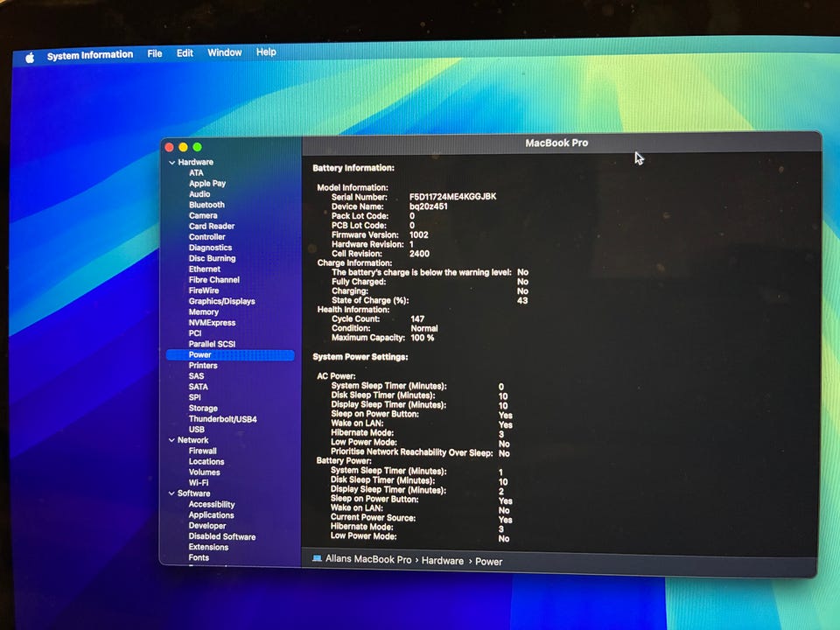Click the Battery Information heading
This screenshot has height=630, width=840.
[353, 168]
